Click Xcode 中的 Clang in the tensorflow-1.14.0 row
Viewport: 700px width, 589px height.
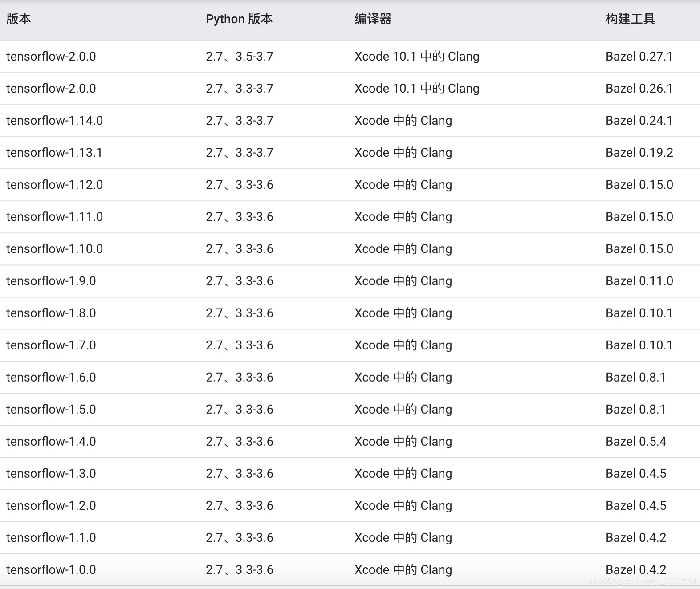tap(403, 121)
